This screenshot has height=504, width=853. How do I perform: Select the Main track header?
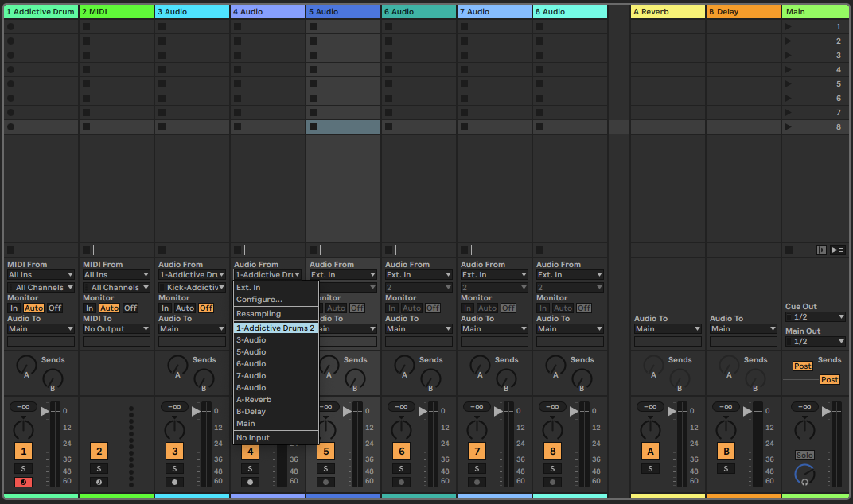coord(815,11)
